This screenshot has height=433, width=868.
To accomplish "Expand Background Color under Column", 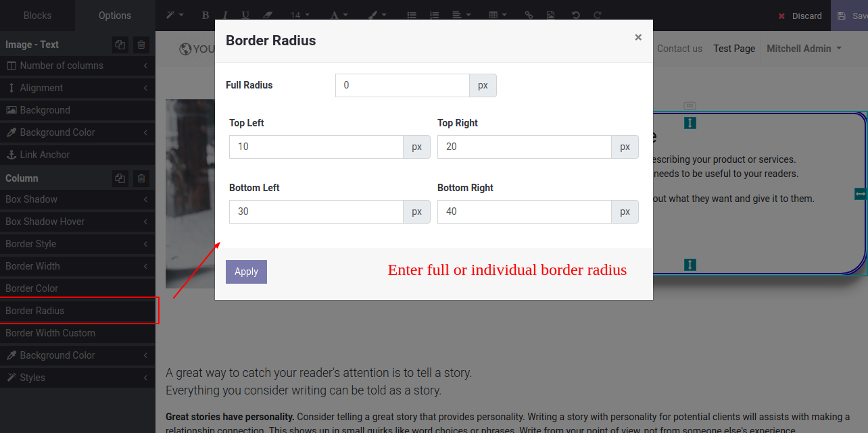I will 78,355.
